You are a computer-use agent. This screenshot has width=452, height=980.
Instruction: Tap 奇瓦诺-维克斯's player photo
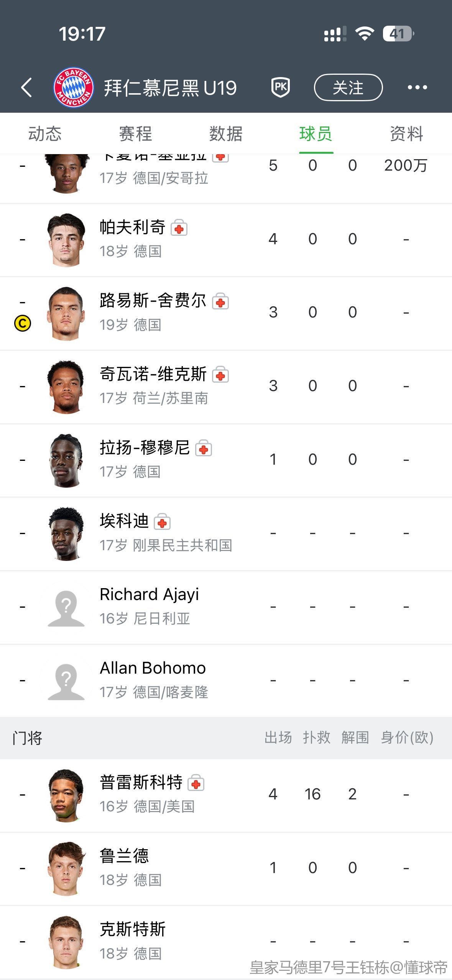66,386
